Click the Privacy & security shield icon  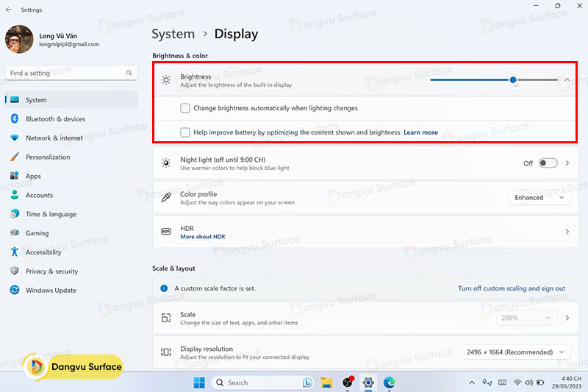point(14,271)
